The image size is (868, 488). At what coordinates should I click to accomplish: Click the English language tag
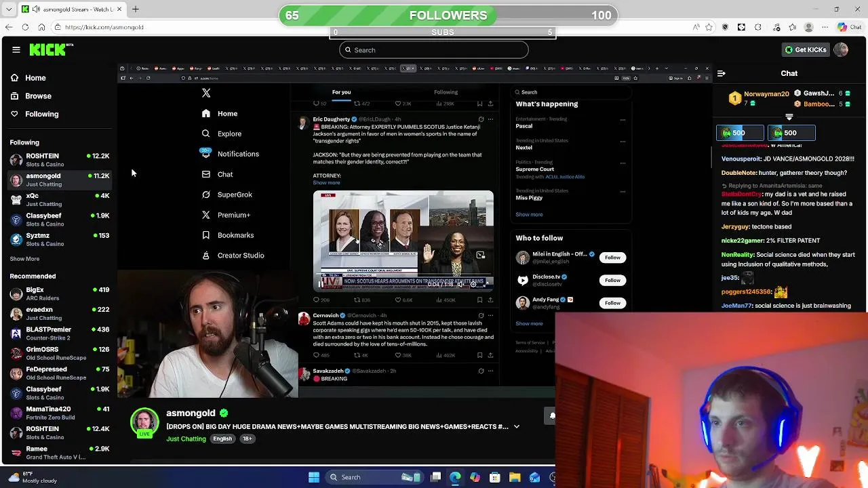222,439
